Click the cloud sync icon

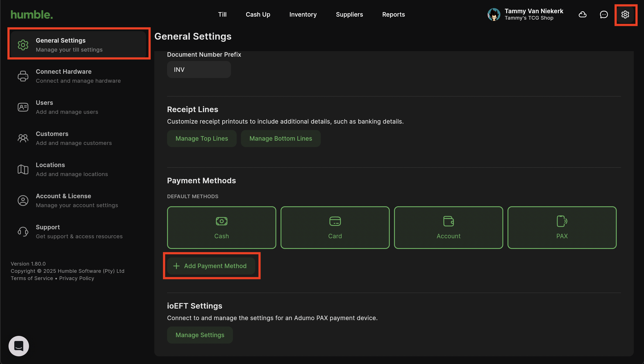tap(582, 14)
